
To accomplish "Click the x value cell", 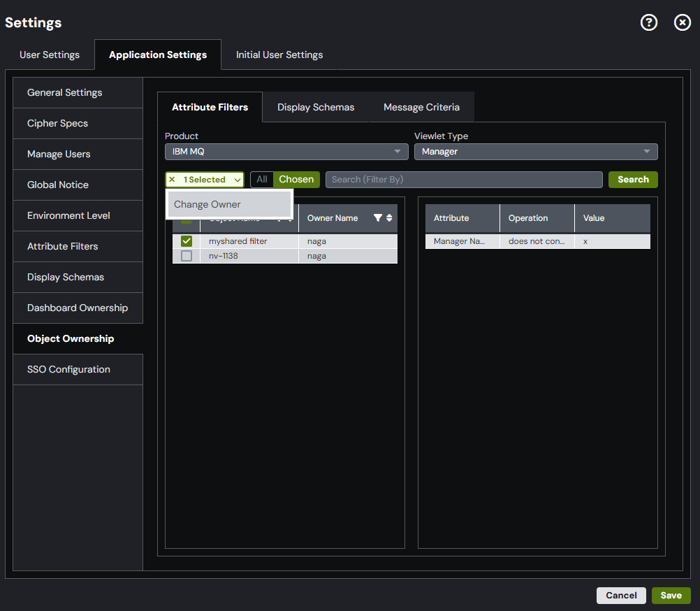I will (613, 241).
